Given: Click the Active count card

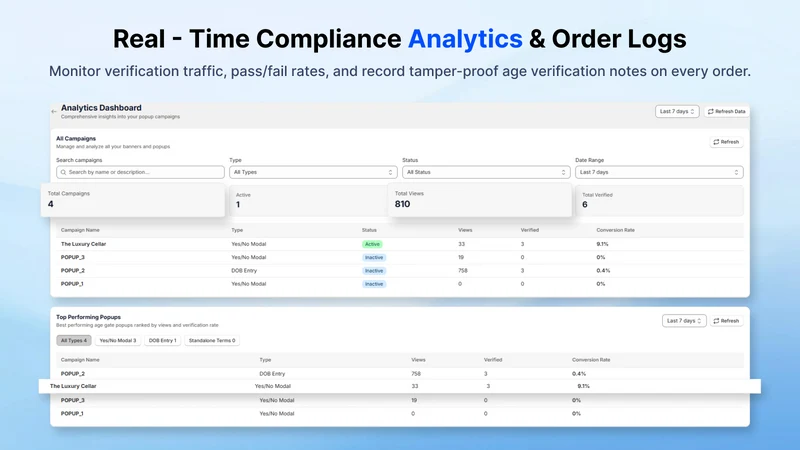Looking at the screenshot, I should tap(308, 201).
